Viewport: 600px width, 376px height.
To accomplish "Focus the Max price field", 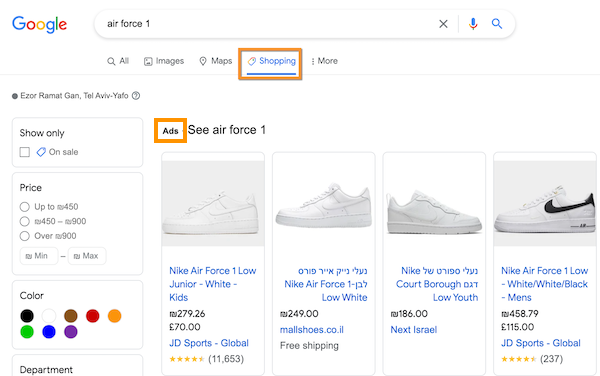I will (x=87, y=256).
